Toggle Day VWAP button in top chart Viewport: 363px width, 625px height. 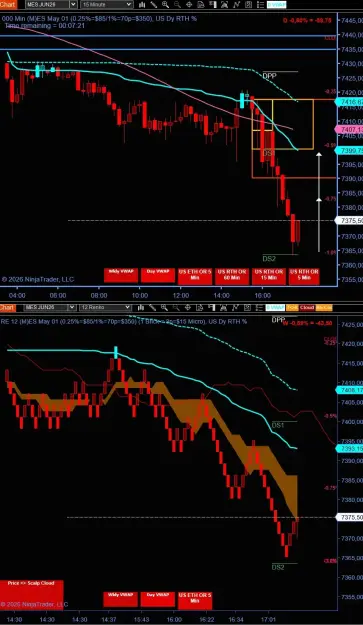(158, 275)
